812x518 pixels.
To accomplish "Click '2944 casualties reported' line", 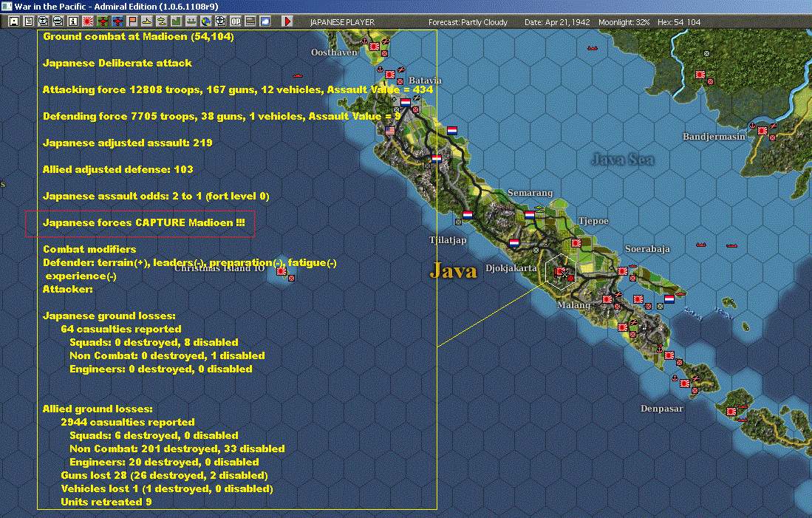I will 128,422.
